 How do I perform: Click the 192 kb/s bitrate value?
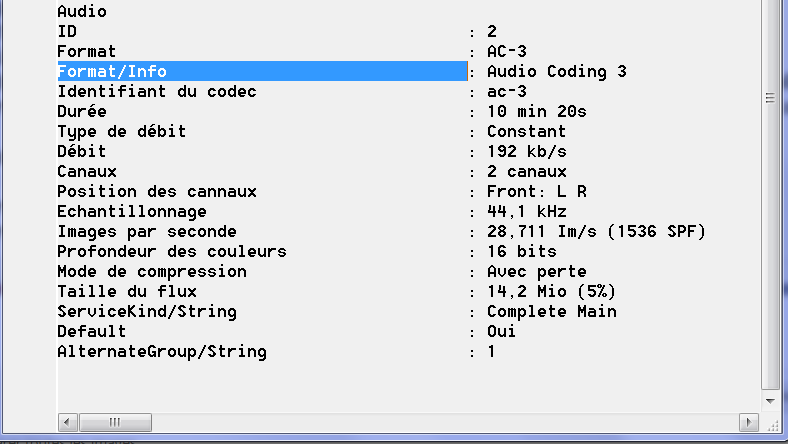526,151
